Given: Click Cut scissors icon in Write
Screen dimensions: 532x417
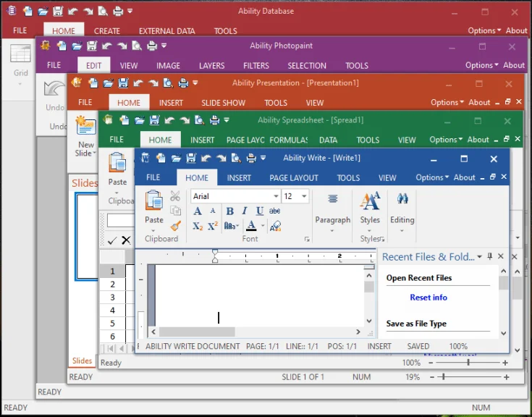Looking at the screenshot, I should pos(175,195).
